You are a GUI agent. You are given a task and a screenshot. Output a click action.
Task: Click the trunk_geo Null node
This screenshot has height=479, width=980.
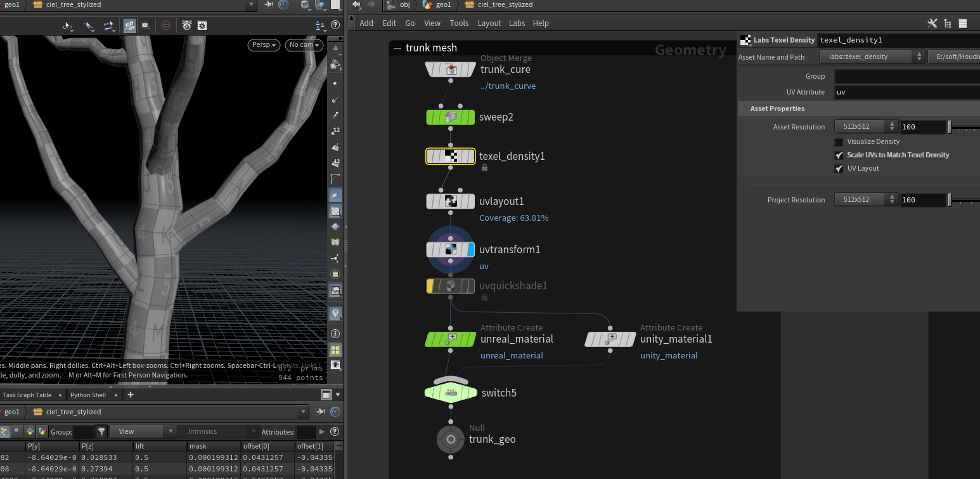(451, 439)
